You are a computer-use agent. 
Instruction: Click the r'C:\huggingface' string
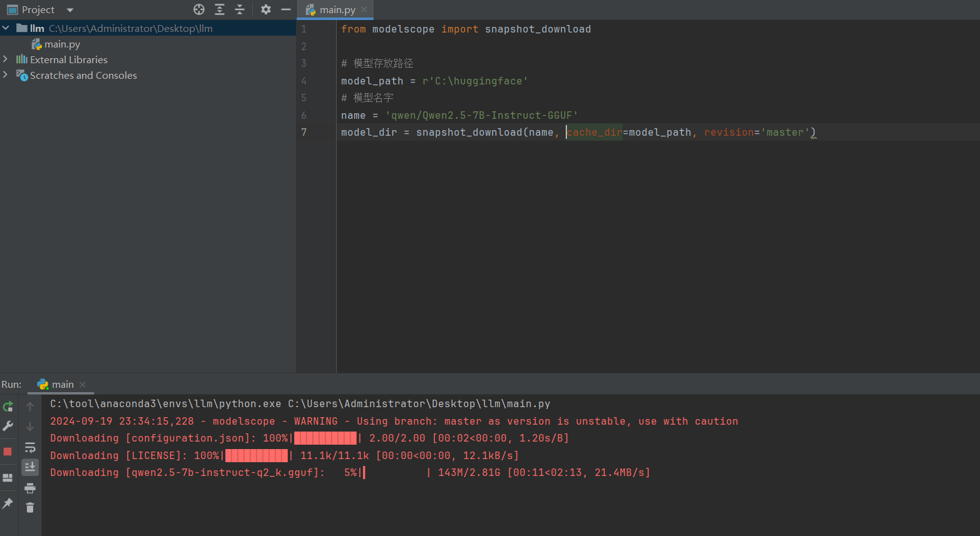[475, 81]
